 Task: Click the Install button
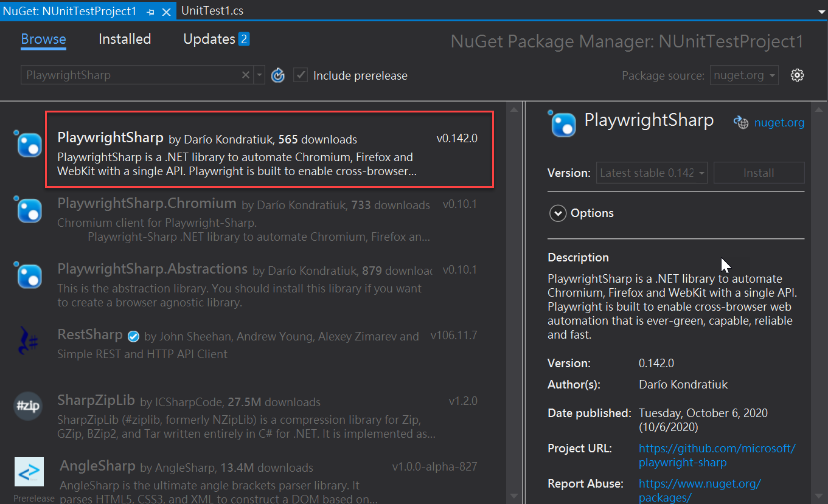(759, 173)
